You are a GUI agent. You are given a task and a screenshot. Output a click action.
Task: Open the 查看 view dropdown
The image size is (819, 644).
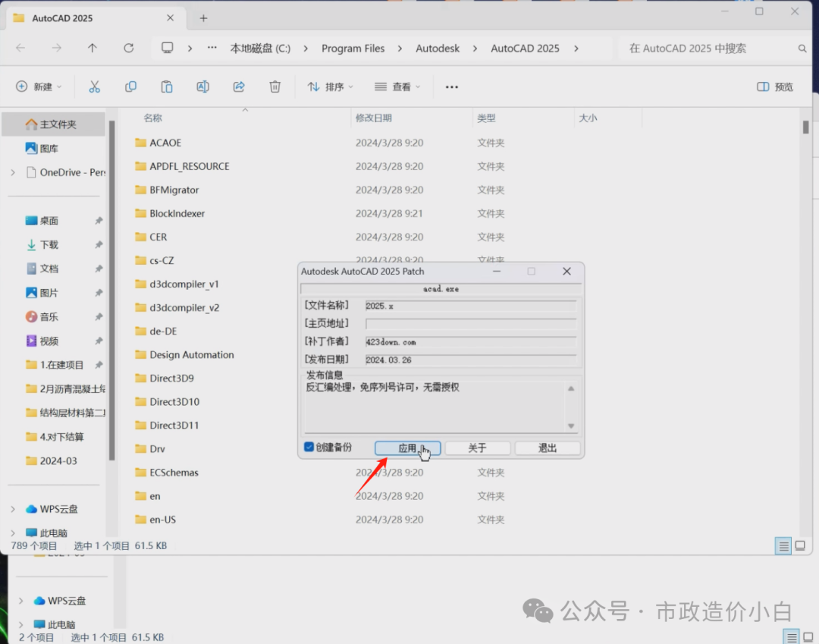pos(397,86)
